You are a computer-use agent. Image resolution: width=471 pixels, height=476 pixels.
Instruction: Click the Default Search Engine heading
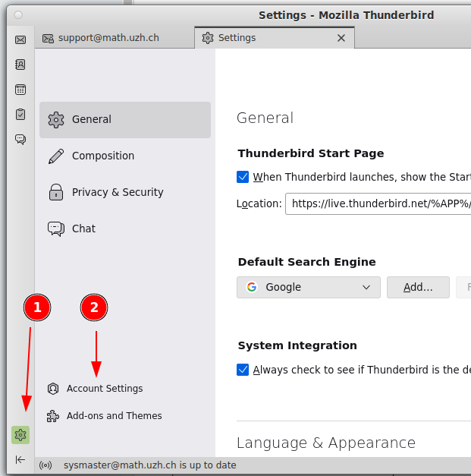click(x=307, y=262)
